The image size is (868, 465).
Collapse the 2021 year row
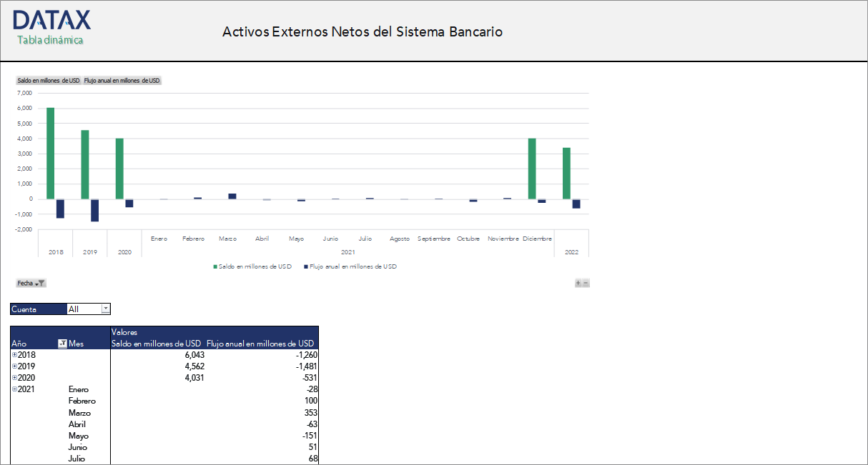[x=14, y=389]
